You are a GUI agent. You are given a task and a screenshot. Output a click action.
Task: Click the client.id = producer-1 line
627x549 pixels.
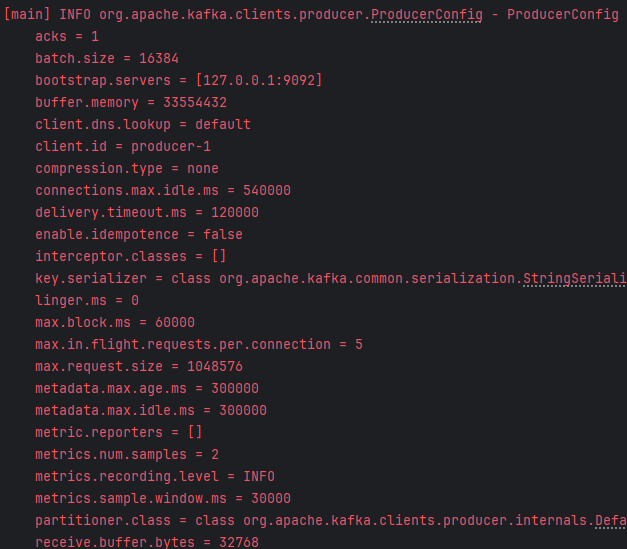[123, 147]
